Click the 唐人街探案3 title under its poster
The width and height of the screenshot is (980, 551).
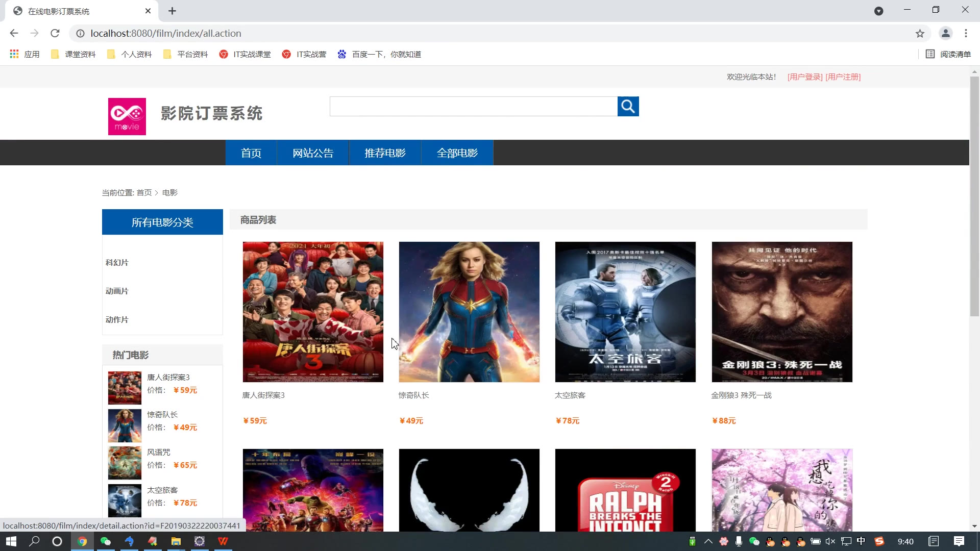[x=263, y=395]
